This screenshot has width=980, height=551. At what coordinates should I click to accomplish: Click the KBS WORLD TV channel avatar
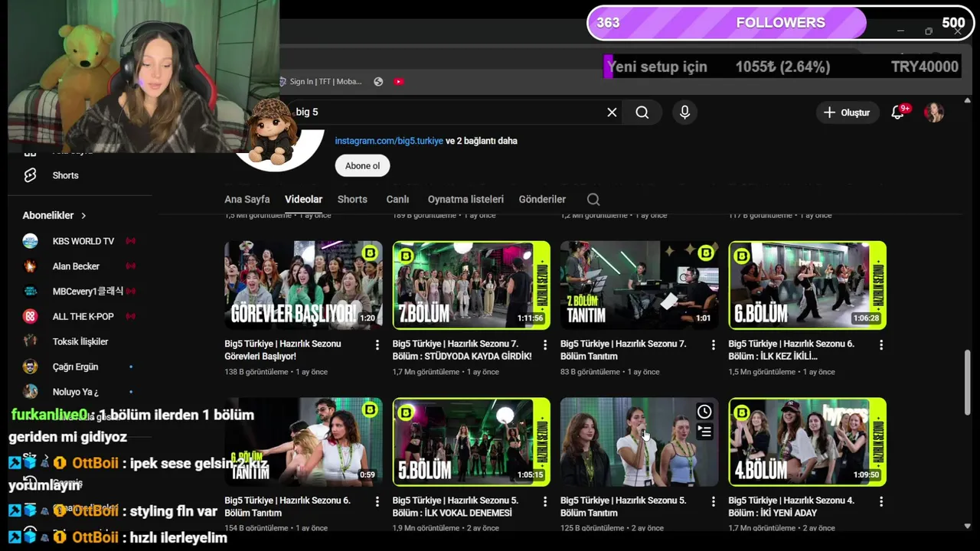pyautogui.click(x=30, y=241)
